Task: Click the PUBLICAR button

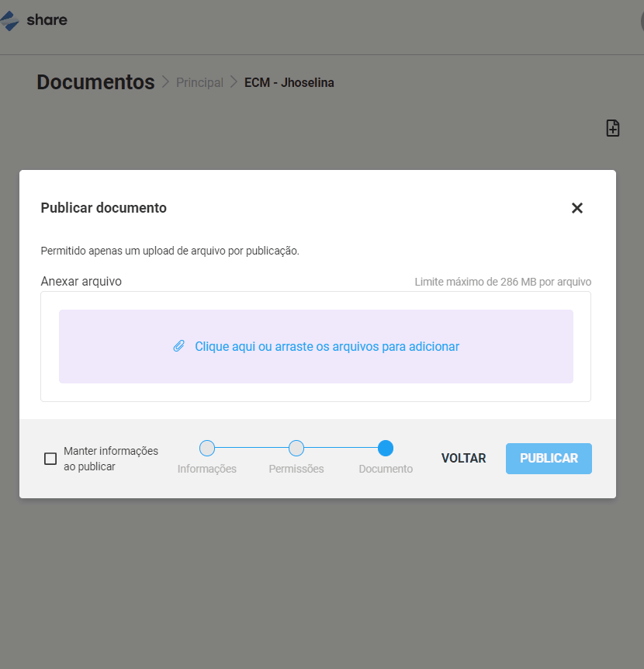Action: tap(549, 458)
